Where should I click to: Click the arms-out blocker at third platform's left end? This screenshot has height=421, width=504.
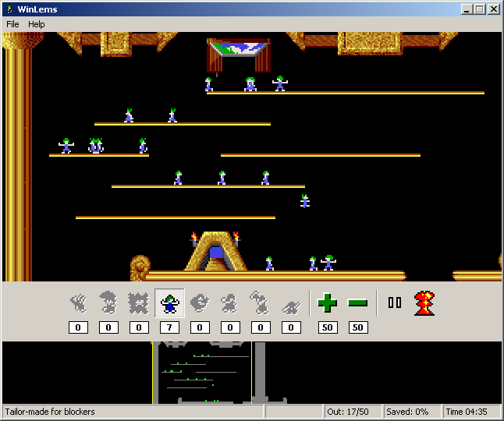(66, 146)
